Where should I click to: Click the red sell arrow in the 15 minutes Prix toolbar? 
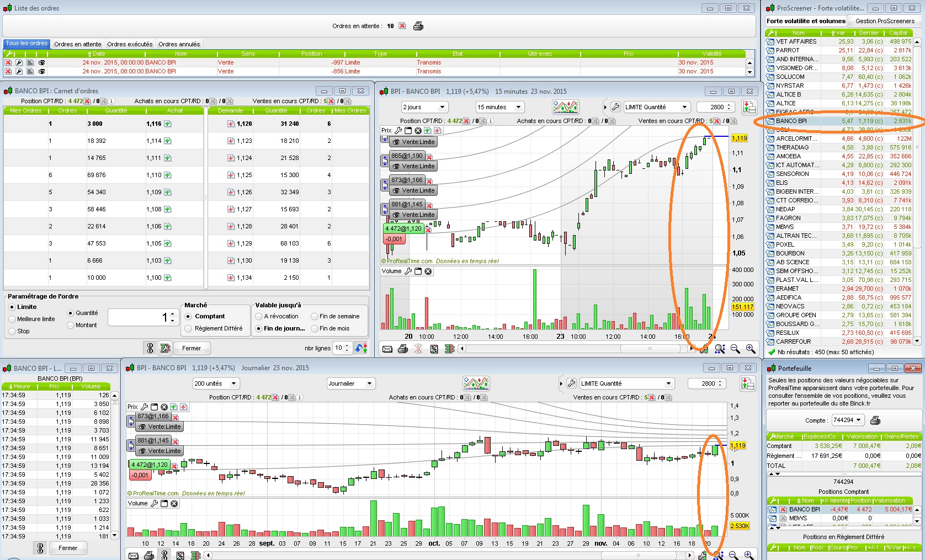(x=438, y=131)
